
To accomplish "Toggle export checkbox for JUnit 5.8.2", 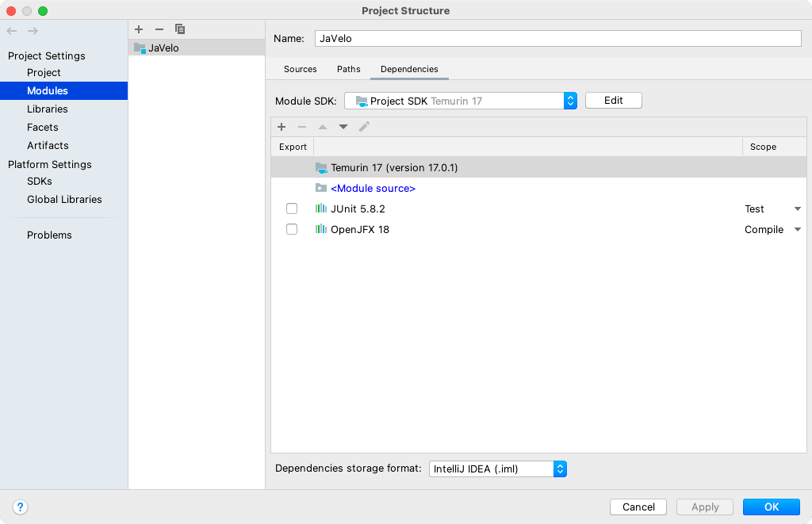I will tap(292, 208).
